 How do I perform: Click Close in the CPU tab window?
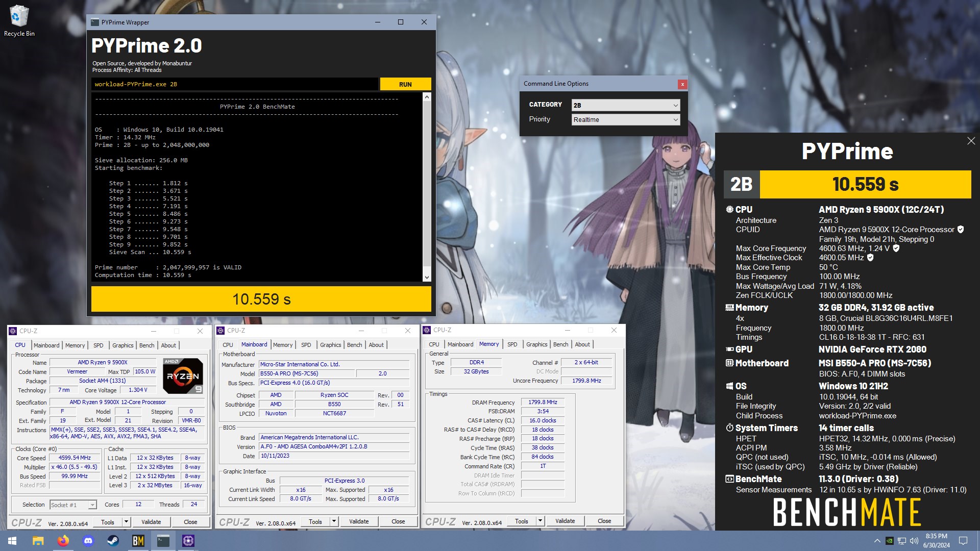click(190, 522)
